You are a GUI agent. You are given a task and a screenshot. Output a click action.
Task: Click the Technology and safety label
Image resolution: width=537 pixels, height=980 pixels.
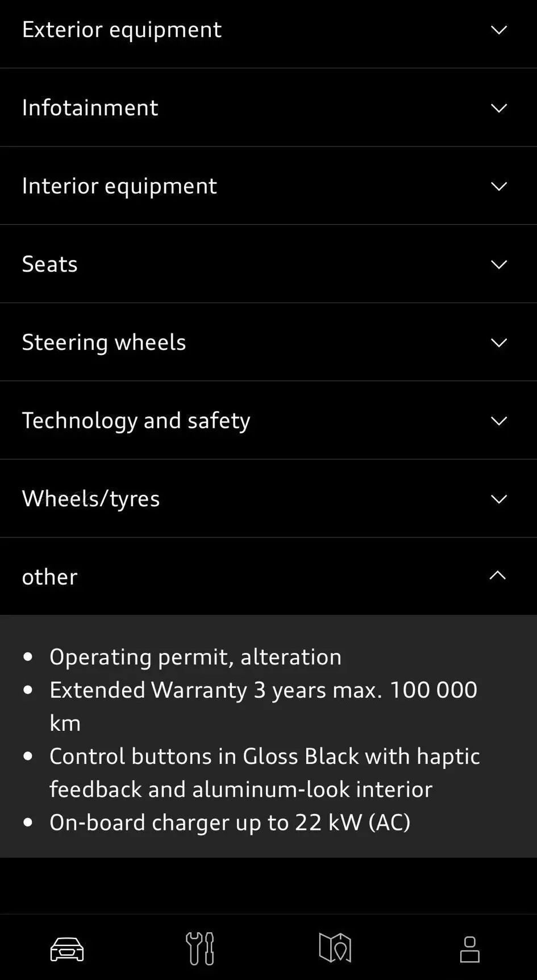[136, 420]
